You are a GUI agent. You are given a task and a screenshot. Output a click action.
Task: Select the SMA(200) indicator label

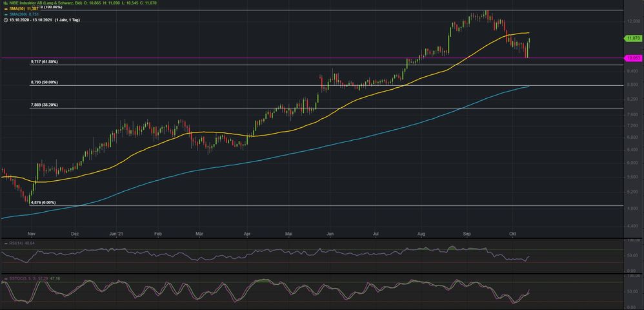[x=19, y=14]
